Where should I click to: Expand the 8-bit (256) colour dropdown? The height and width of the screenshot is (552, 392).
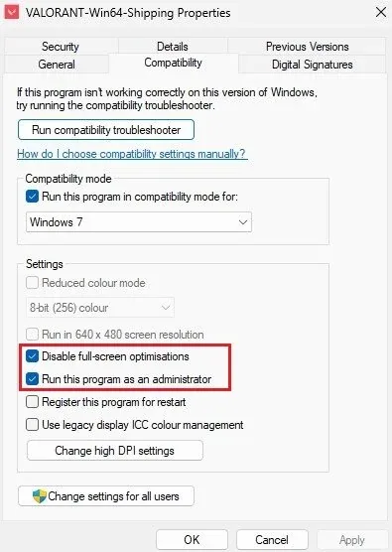click(100, 308)
